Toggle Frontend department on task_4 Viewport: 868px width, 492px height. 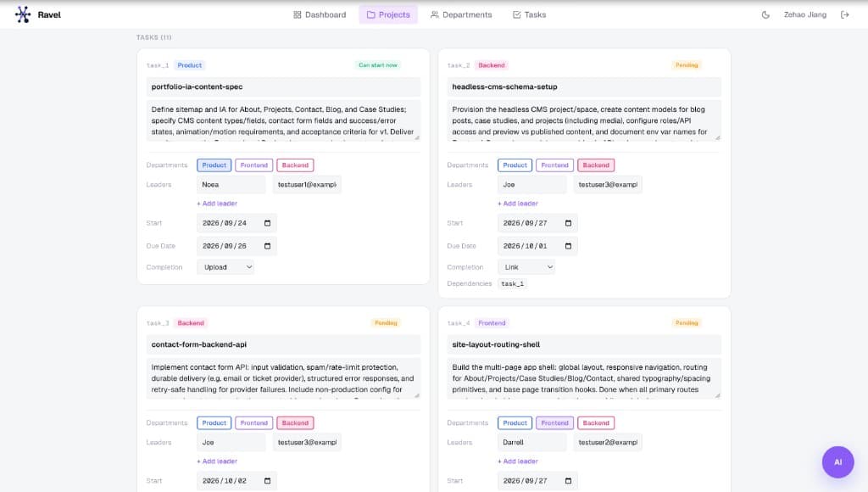pos(554,422)
